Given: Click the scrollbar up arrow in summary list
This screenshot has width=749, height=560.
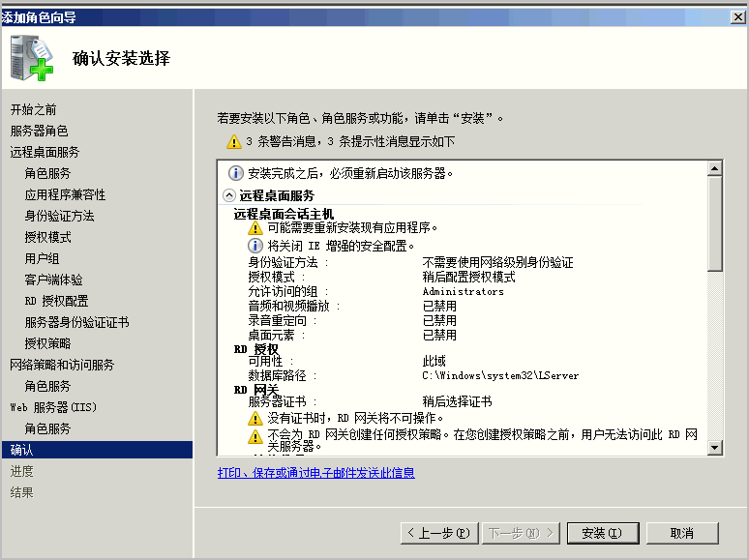Looking at the screenshot, I should coord(714,168).
